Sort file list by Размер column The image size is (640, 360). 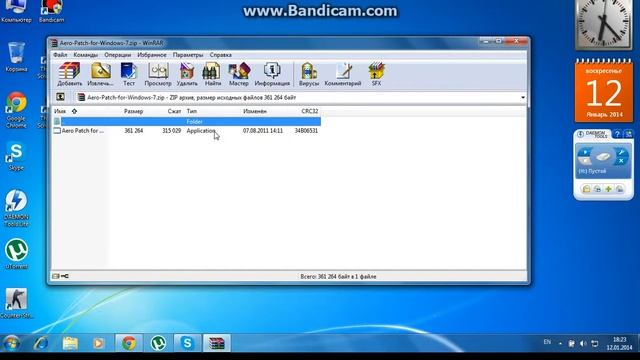(133, 111)
